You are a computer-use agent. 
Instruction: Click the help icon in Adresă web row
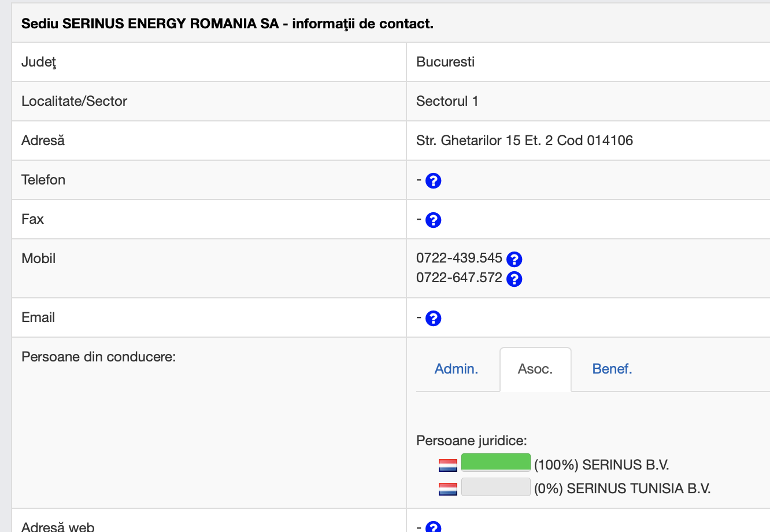pyautogui.click(x=433, y=527)
